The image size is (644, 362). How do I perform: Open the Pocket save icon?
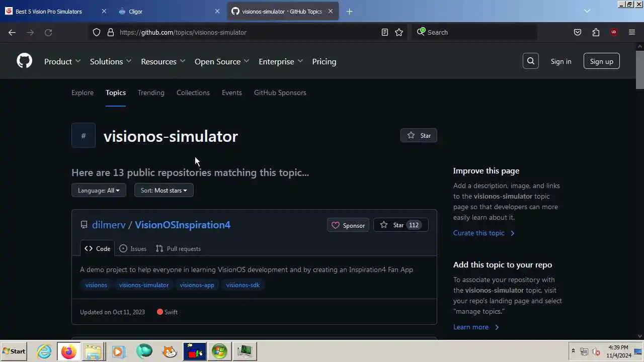(578, 32)
